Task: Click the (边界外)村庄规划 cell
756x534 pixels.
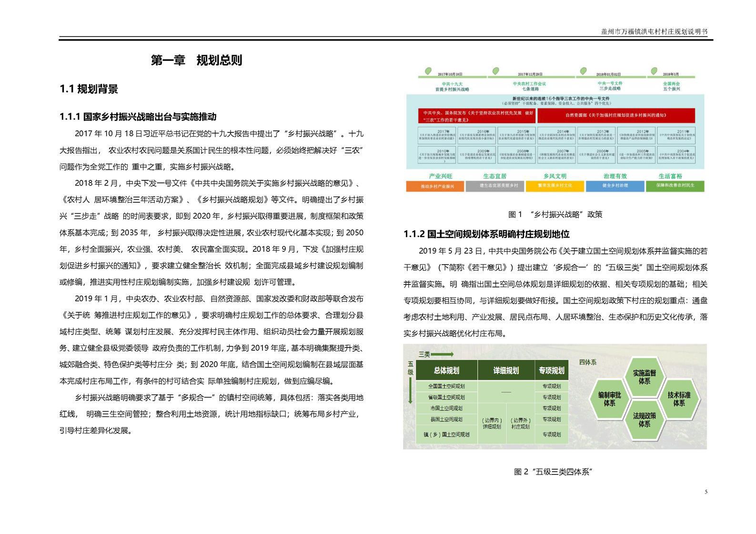Action: click(x=520, y=424)
